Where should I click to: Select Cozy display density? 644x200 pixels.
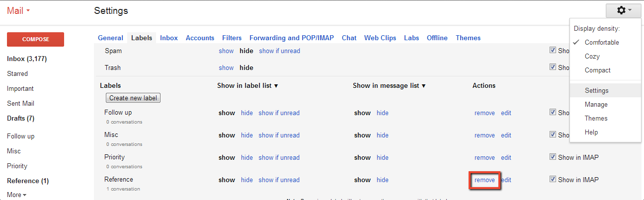(605, 57)
